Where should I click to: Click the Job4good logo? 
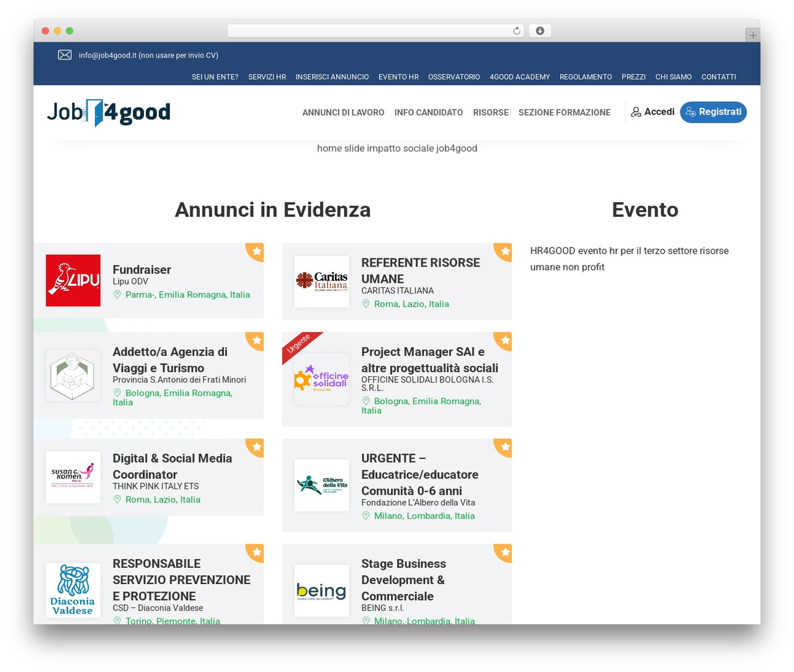point(109,112)
